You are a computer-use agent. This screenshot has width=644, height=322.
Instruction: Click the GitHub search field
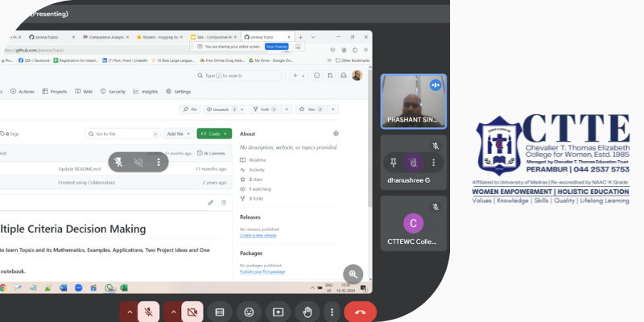[238, 76]
